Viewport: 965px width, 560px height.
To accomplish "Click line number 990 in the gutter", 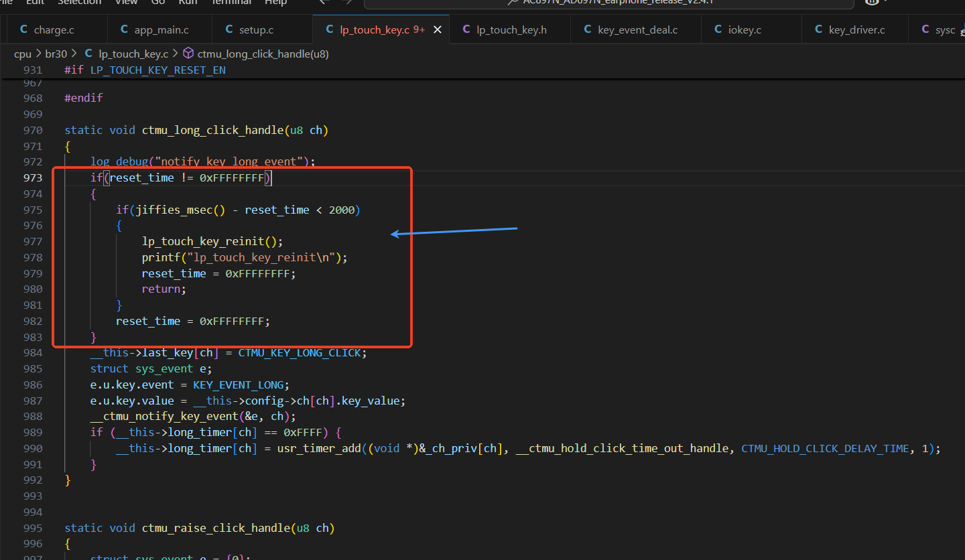I will pos(32,449).
